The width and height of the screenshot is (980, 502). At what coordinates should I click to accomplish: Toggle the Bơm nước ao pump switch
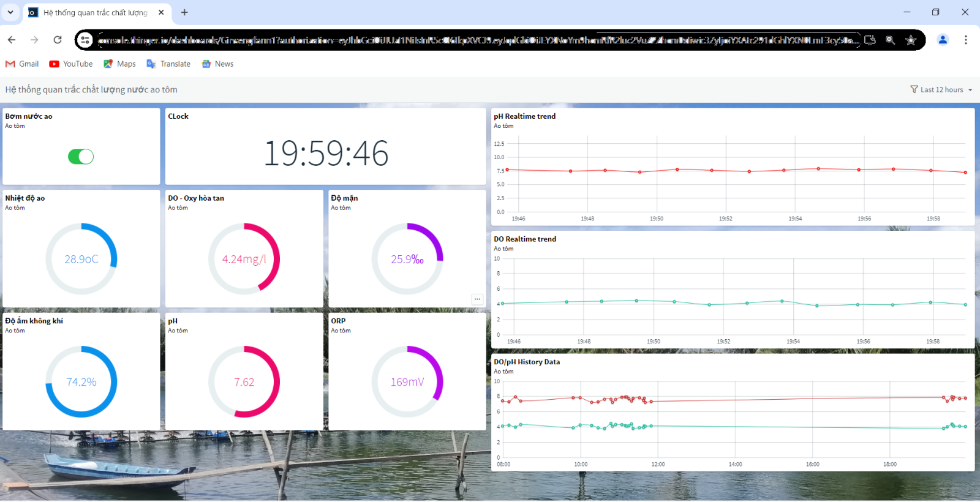81,157
